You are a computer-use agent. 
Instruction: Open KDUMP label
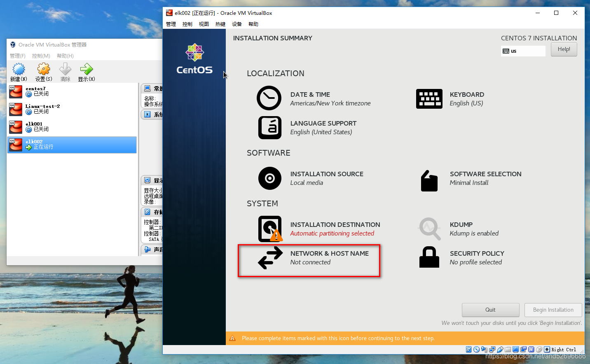(461, 225)
